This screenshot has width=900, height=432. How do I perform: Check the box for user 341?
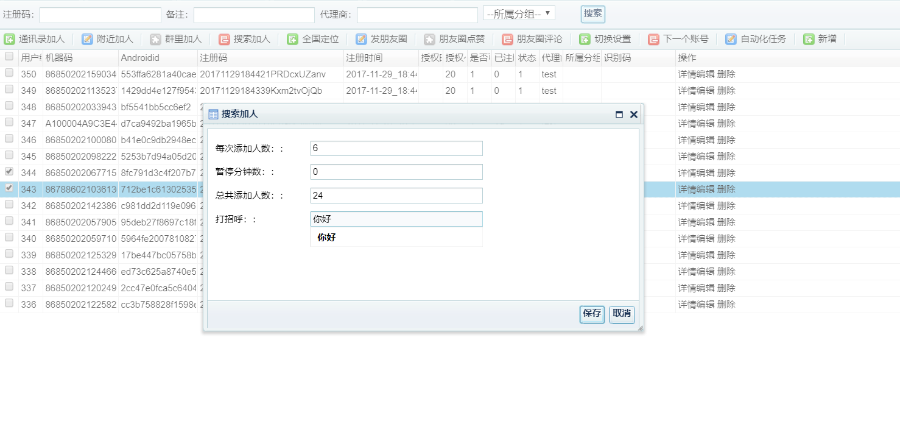9,220
